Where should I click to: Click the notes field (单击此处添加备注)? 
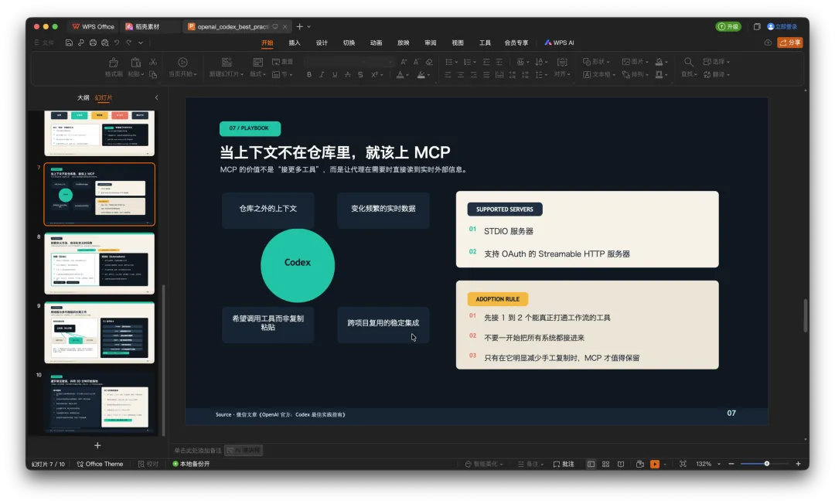tap(198, 451)
